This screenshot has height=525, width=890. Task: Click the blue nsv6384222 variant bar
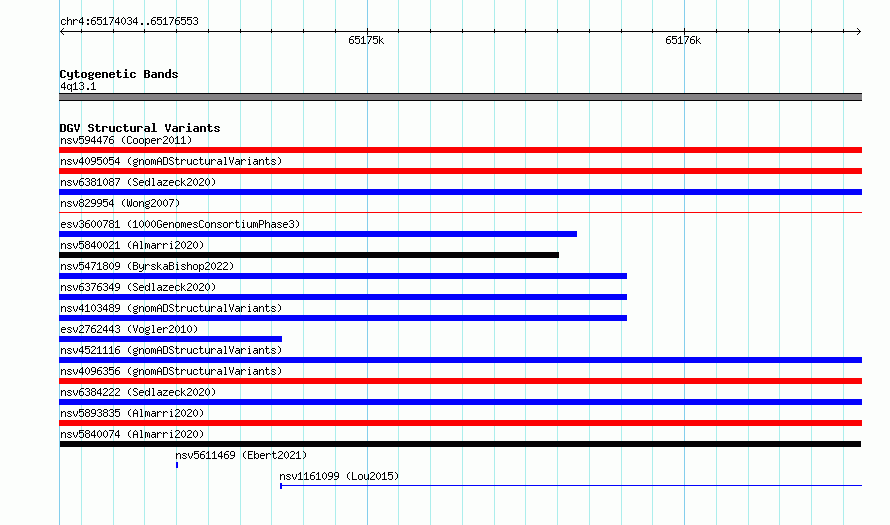point(460,402)
